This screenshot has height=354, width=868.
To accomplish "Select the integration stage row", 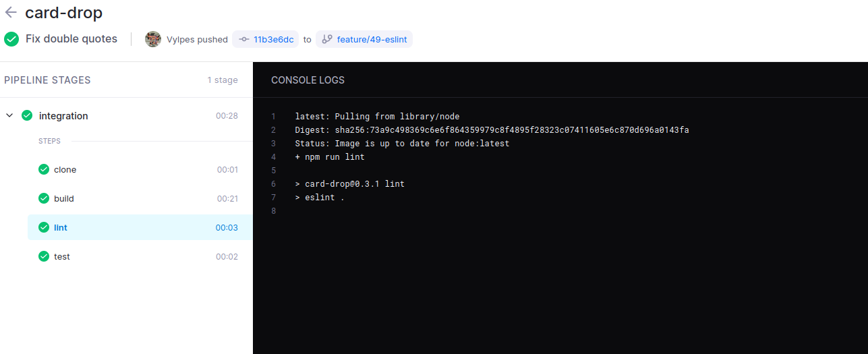I will point(126,115).
